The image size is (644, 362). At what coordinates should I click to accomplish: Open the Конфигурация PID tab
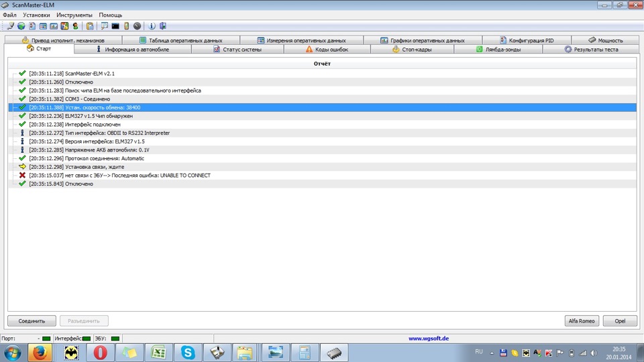pos(527,40)
